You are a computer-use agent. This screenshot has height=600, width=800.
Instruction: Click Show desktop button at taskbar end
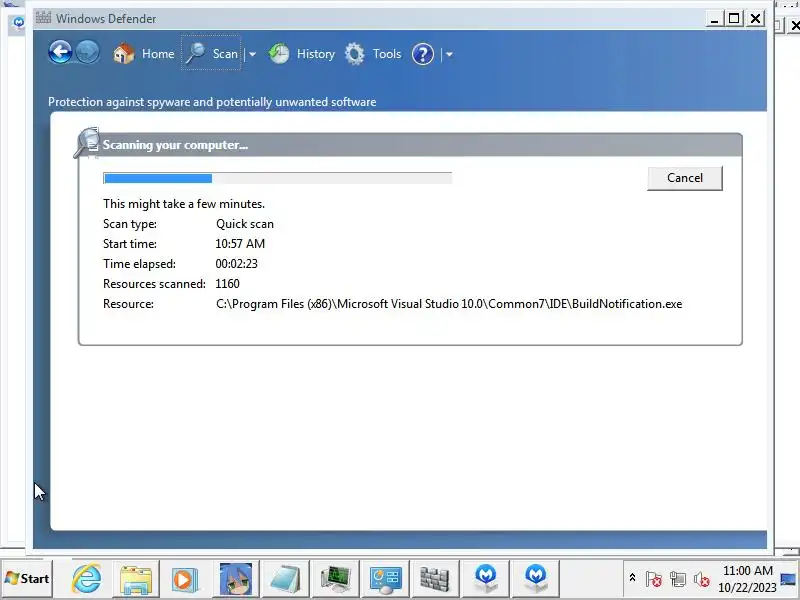(x=789, y=579)
